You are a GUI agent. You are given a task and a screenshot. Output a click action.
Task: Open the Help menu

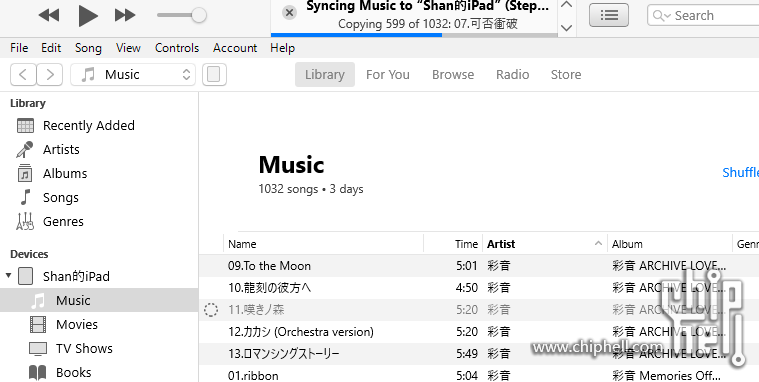[x=282, y=48]
